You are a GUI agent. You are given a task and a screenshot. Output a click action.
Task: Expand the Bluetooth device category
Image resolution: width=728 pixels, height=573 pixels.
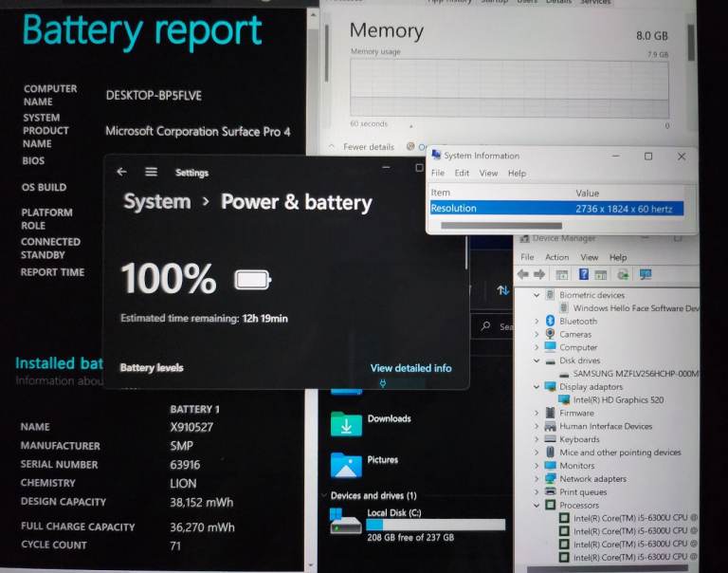[x=537, y=322]
